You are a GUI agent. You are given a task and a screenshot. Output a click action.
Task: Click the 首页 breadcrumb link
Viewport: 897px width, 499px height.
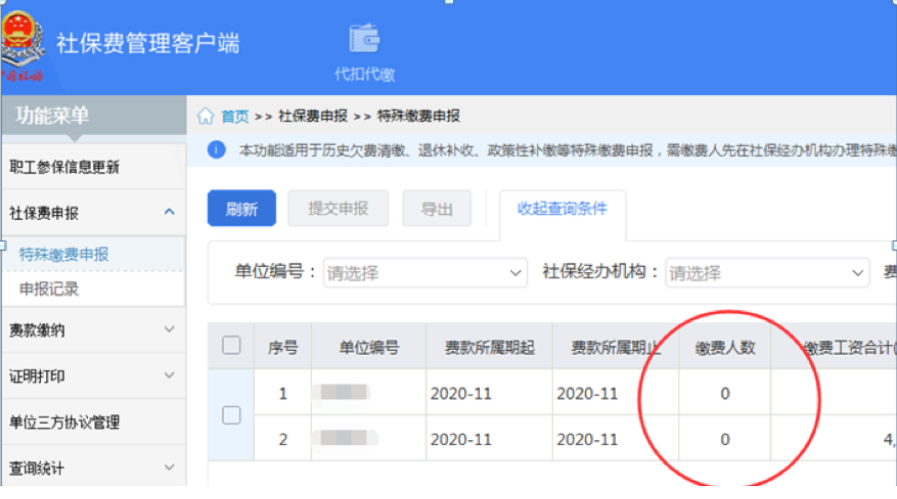coord(235,116)
